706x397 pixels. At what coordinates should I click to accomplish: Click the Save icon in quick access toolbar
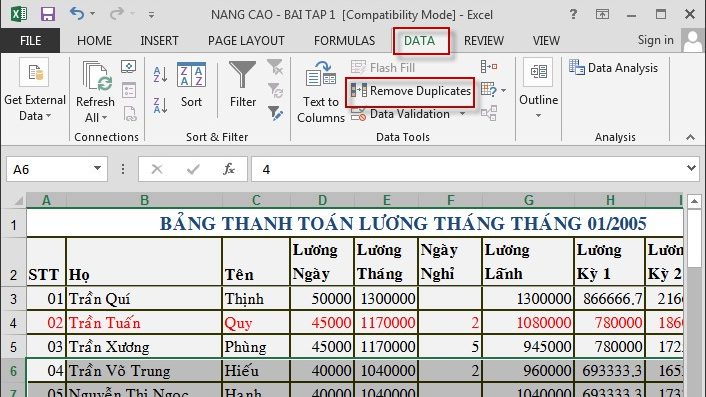48,14
